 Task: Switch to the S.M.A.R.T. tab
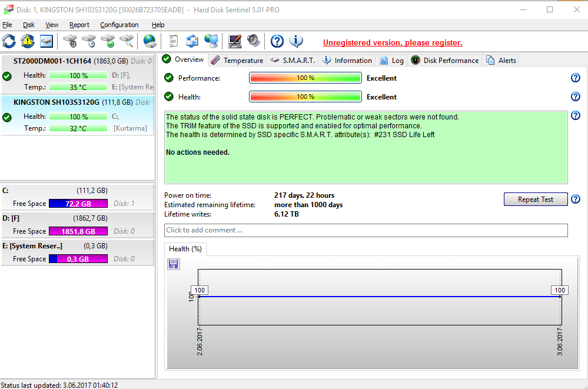tap(293, 61)
